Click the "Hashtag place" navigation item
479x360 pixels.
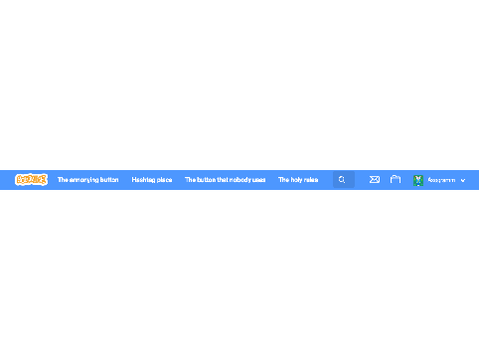[x=152, y=180]
